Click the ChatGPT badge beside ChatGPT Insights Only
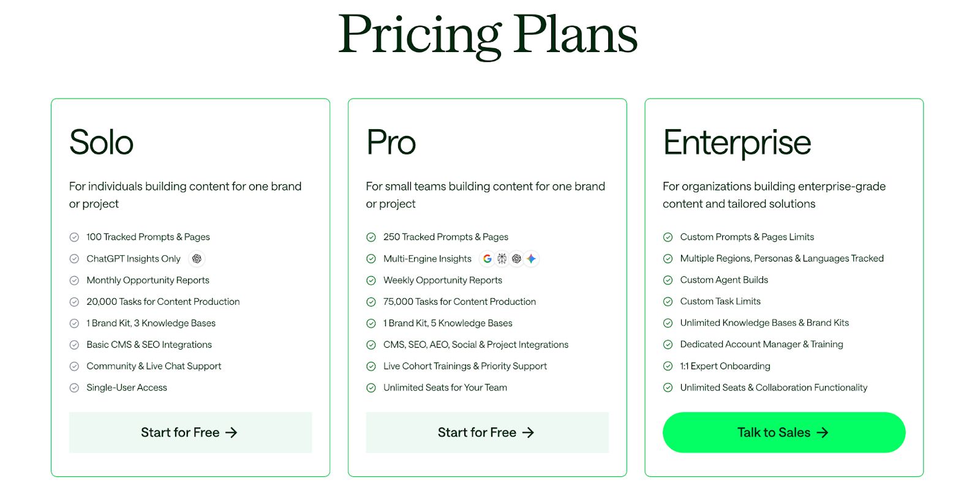This screenshot has height=502, width=980. tap(197, 258)
